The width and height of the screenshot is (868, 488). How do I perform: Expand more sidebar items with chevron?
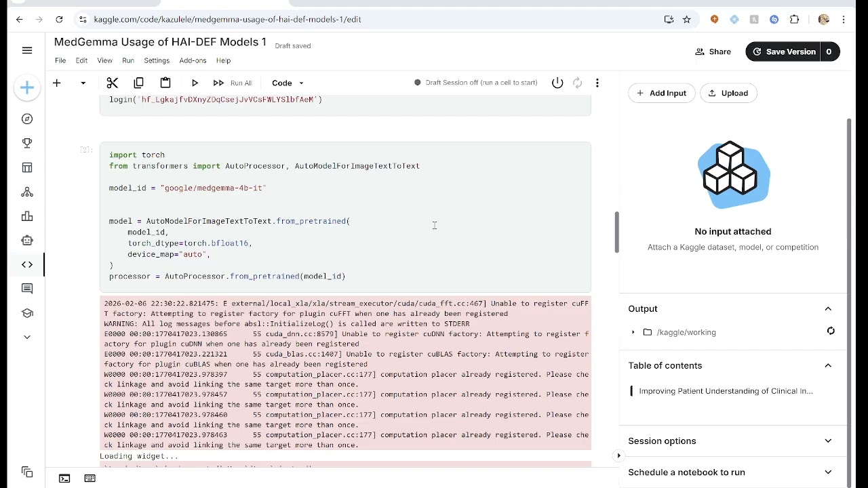pos(27,337)
